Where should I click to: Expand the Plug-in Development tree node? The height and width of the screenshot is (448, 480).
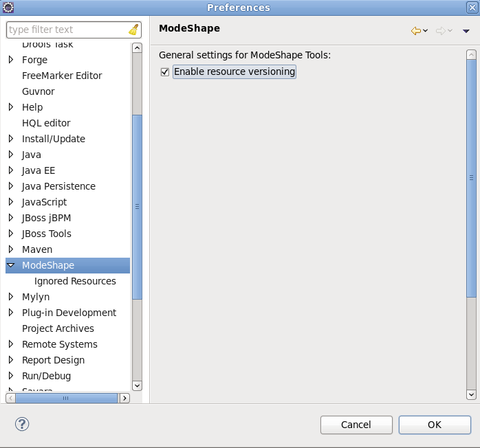(x=11, y=313)
